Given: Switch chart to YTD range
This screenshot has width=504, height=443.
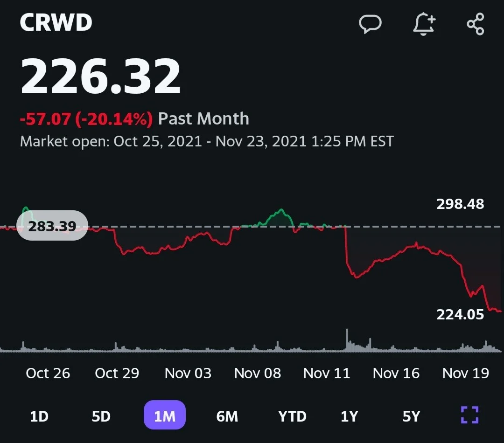Looking at the screenshot, I should click(292, 416).
